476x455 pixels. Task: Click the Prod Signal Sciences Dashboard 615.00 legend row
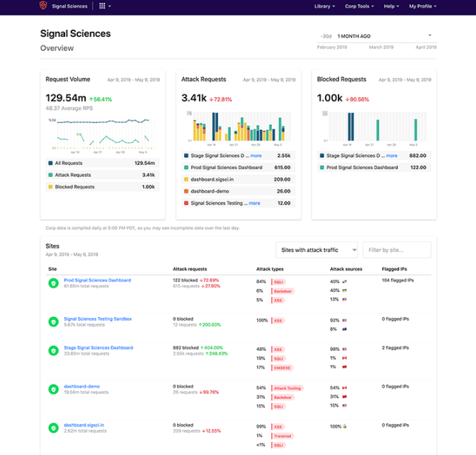[x=238, y=168]
